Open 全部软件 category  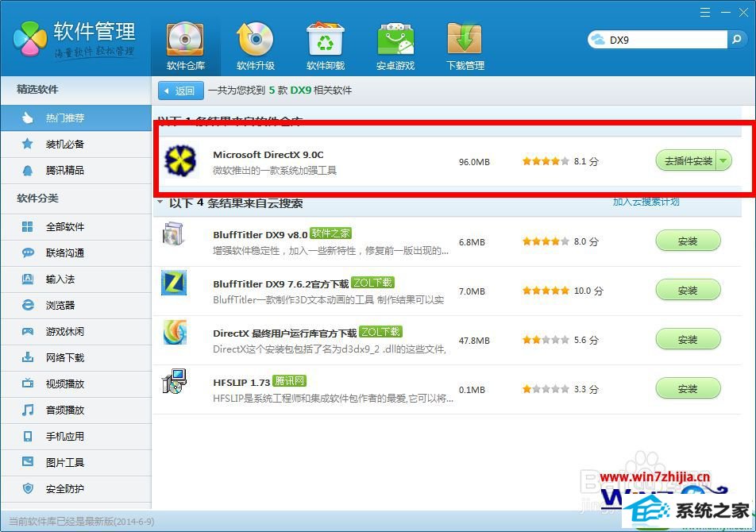[x=75, y=226]
